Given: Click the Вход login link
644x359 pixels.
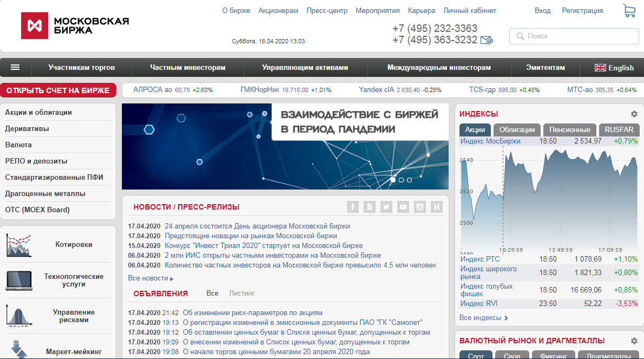Looking at the screenshot, I should [543, 11].
